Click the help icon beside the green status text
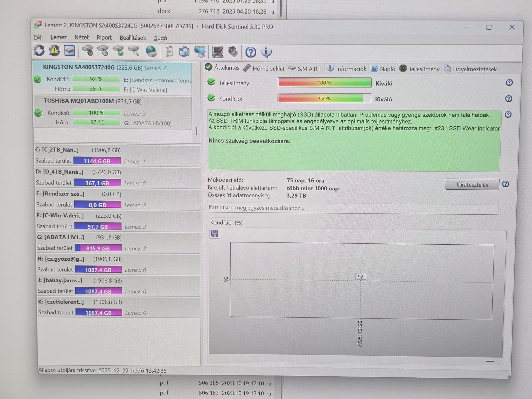532x399 pixels. (508, 115)
